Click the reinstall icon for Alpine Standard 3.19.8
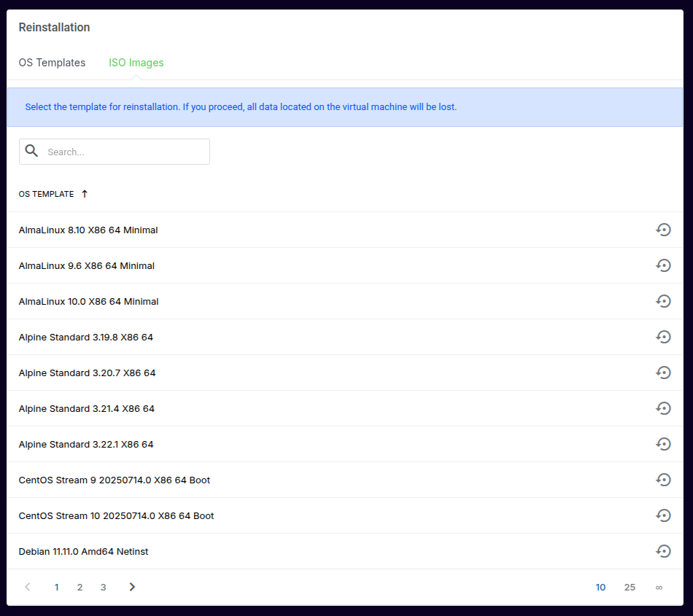The image size is (693, 616). pyautogui.click(x=663, y=337)
